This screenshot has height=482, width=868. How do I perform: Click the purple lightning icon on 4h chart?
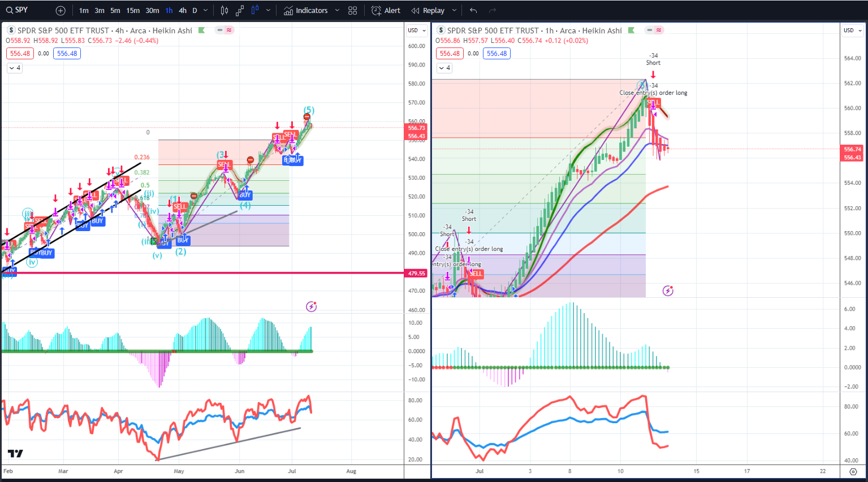312,306
